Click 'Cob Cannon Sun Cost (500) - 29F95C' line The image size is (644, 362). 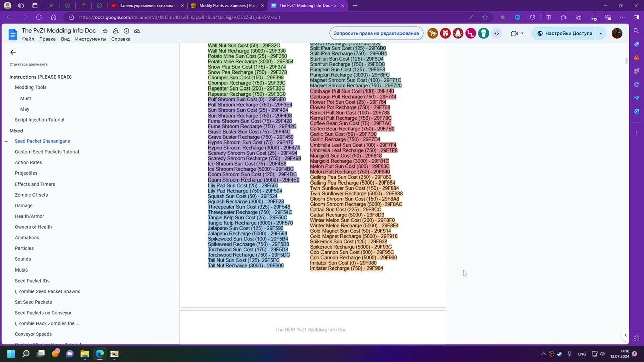tap(352, 252)
